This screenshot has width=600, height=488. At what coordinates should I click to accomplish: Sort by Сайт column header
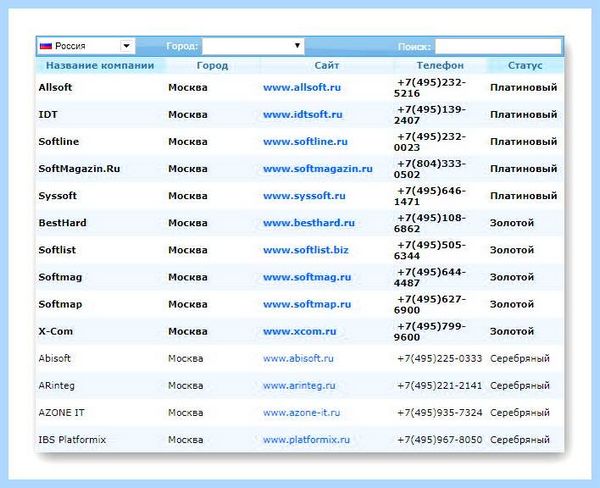pos(327,65)
